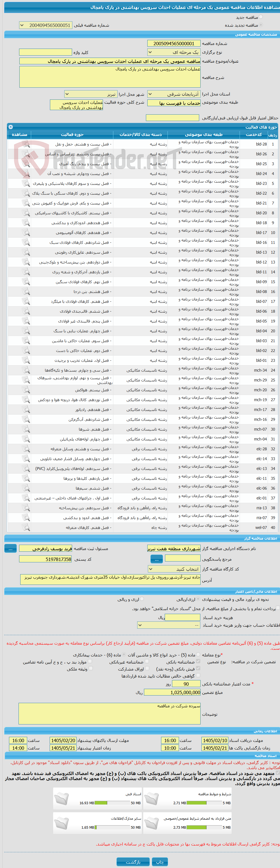Open view icon for row mch-29
This screenshot has width=280, height=868.
26,380
